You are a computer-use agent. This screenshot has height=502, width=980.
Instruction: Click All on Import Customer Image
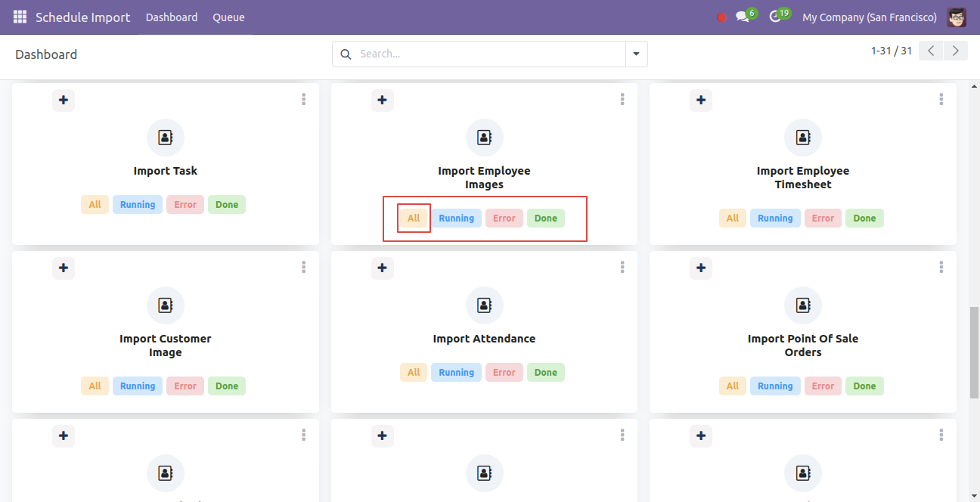(x=95, y=386)
